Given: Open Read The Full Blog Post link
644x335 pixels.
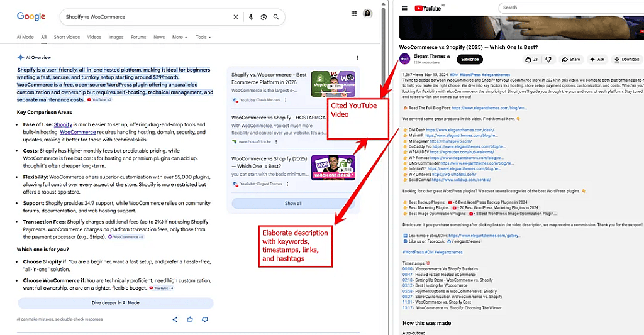Looking at the screenshot, I should tap(489, 108).
